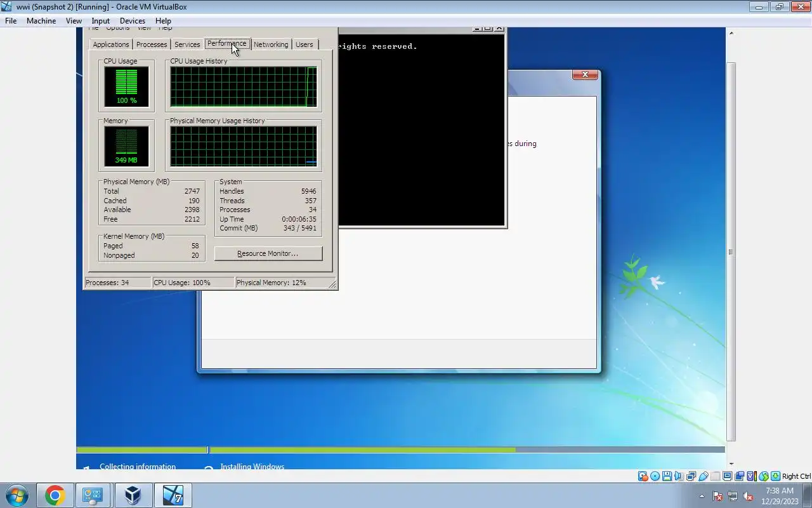Maximize the command prompt window
Image resolution: width=812 pixels, height=508 pixels.
[x=488, y=29]
